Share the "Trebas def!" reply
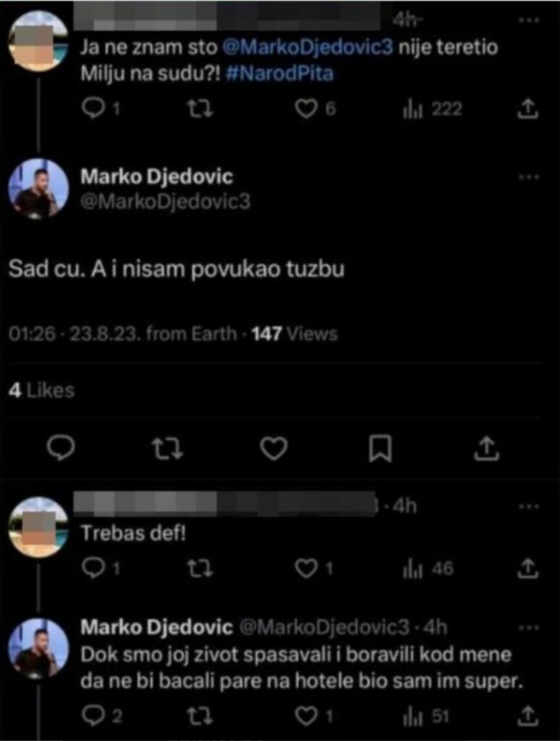 [529, 569]
